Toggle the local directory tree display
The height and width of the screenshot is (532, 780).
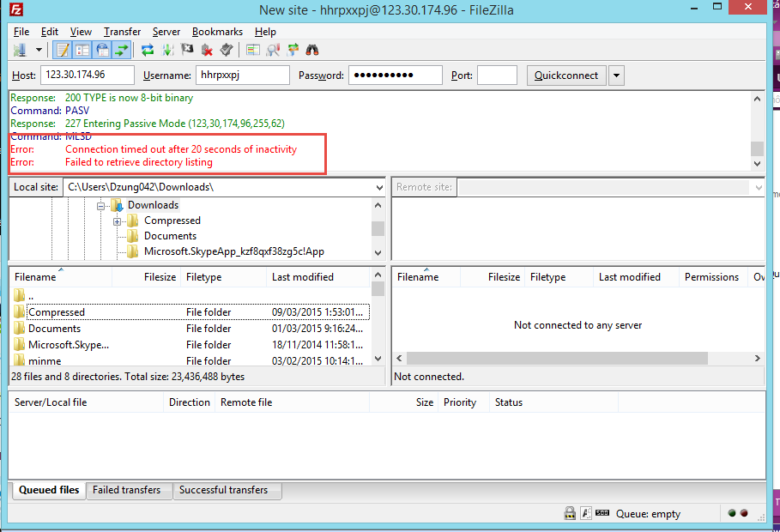coord(82,50)
